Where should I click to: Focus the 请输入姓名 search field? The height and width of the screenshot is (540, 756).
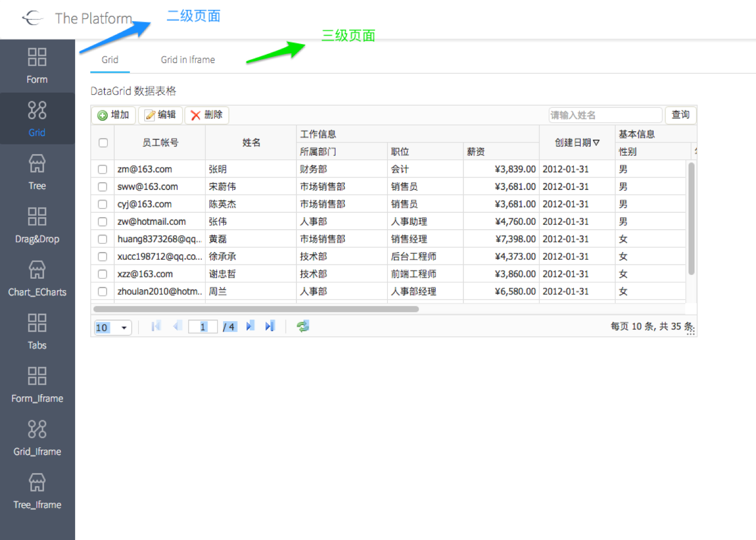[x=605, y=115]
